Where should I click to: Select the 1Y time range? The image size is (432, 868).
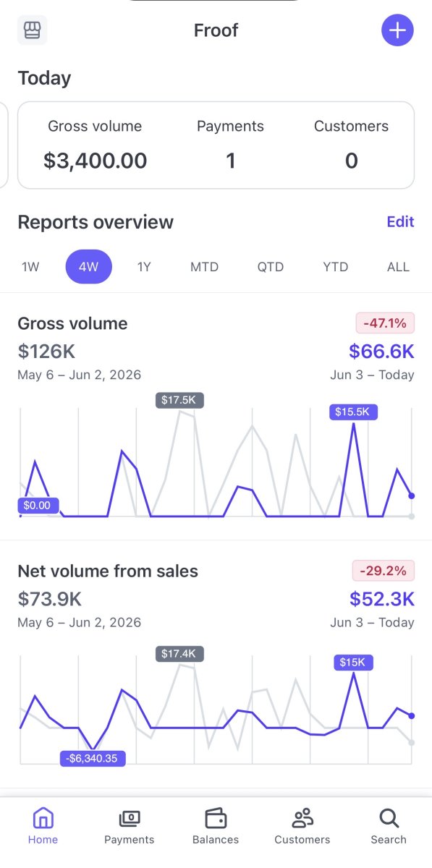[144, 267]
